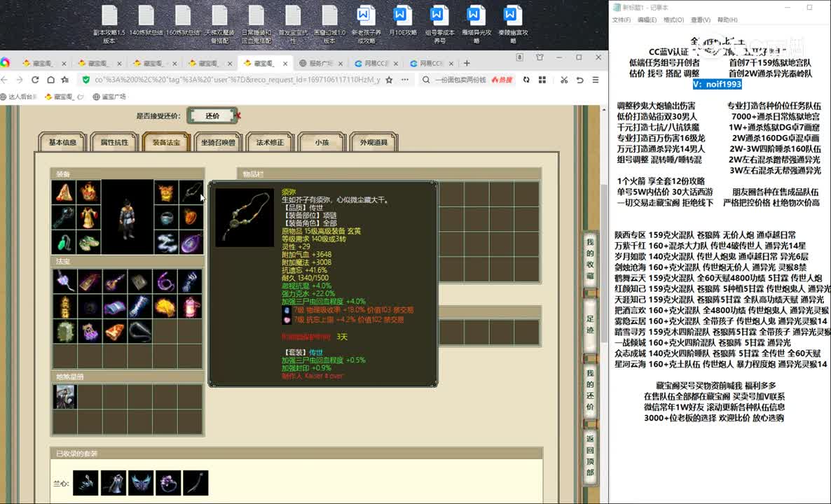Open 鉴宝广场 bookmark
This screenshot has height=504, width=831.
coord(109,97)
